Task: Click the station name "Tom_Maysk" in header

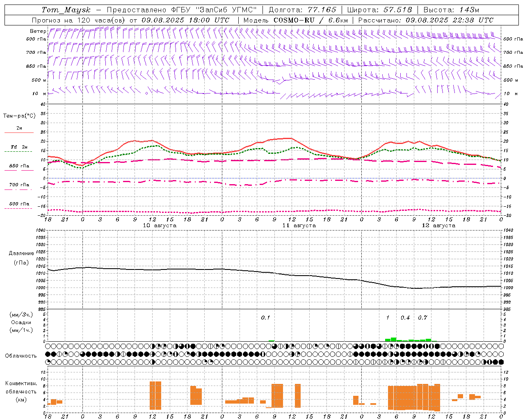Action: tap(66, 10)
